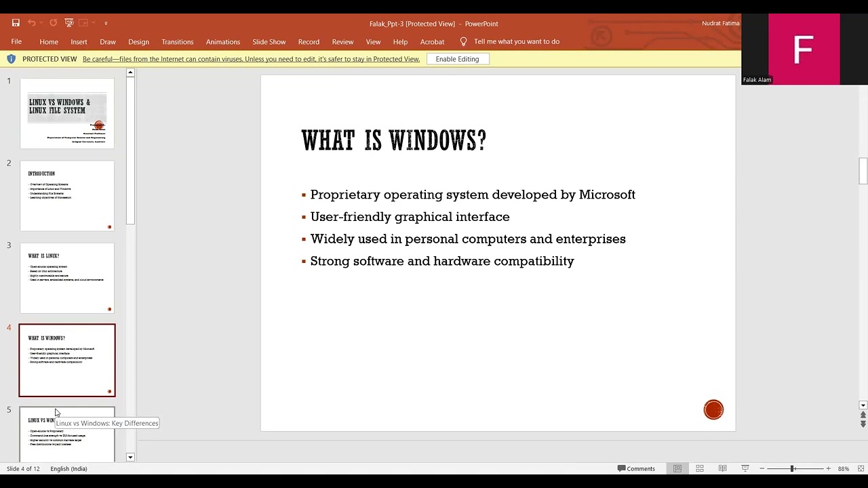Switch to the Insert ribbon tab
This screenshot has width=868, height=488.
(x=79, y=41)
